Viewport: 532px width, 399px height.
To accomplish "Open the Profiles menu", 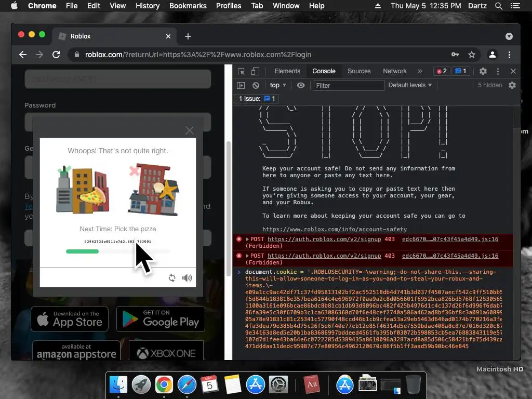I will 229,6.
